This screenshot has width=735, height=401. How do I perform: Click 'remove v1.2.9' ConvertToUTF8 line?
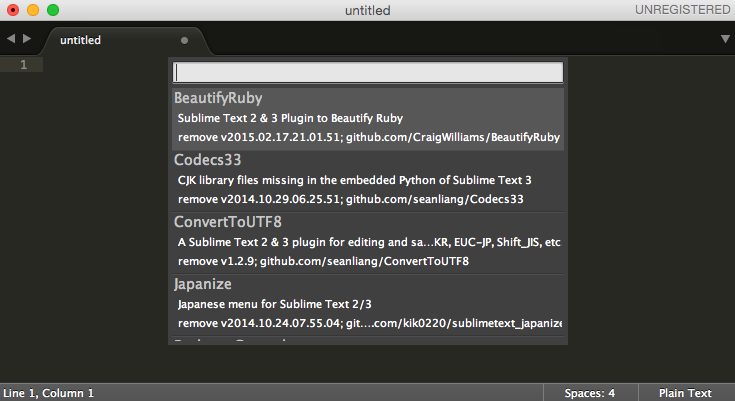pos(323,261)
